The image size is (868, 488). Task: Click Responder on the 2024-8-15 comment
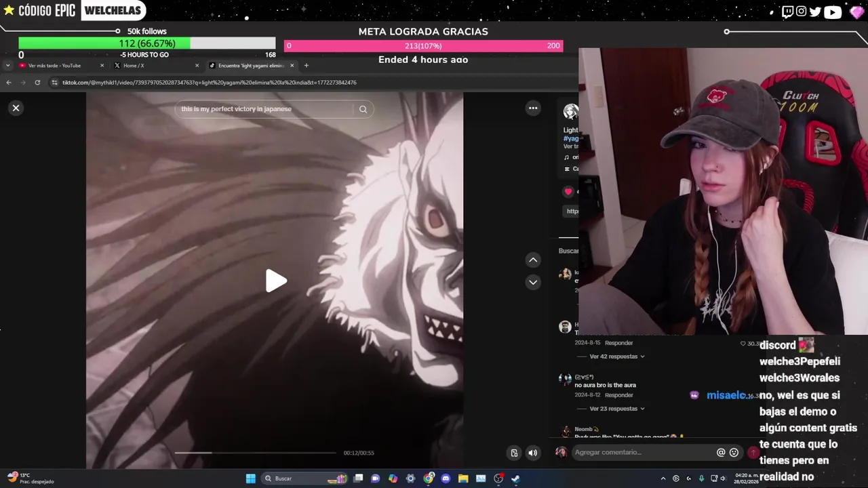(x=618, y=343)
